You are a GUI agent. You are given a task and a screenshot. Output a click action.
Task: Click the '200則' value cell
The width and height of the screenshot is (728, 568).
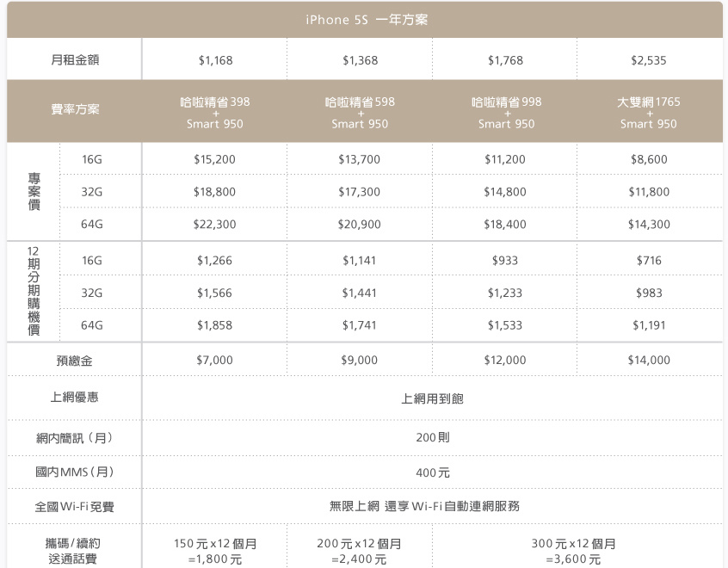[433, 437]
